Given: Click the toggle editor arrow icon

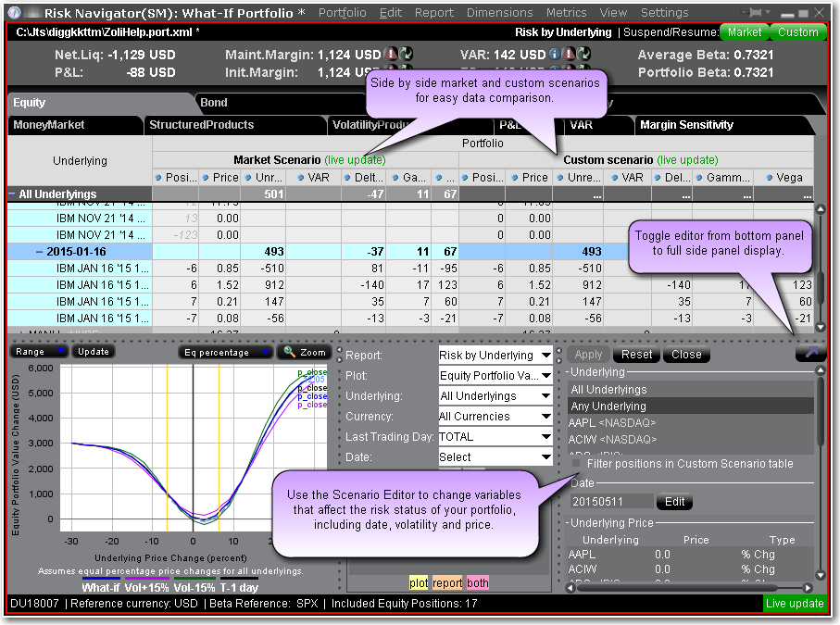Looking at the screenshot, I should coord(811,353).
